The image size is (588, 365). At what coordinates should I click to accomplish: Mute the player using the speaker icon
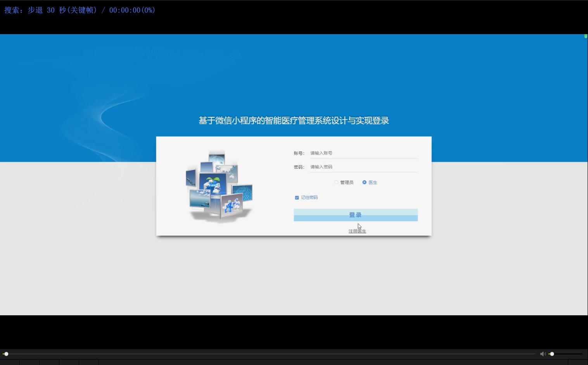543,354
